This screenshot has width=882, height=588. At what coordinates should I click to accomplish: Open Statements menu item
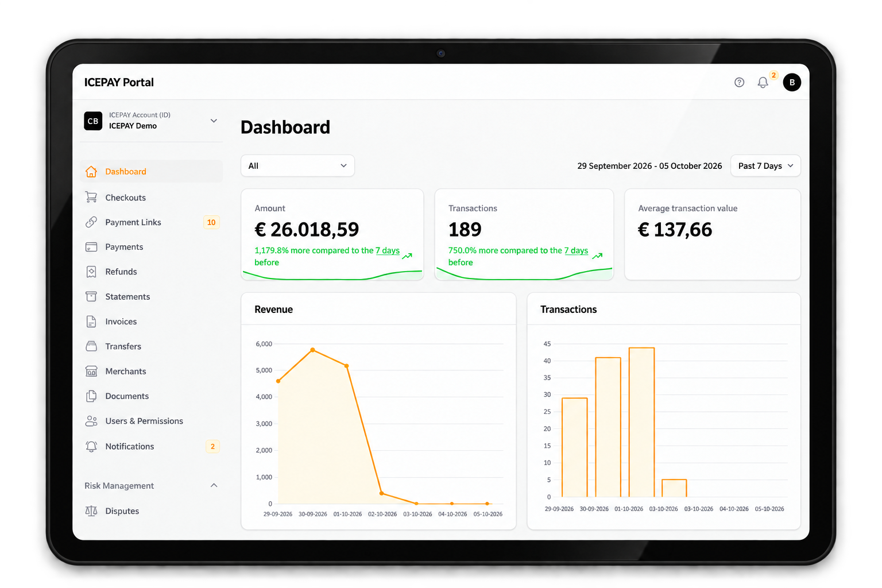(x=152, y=297)
